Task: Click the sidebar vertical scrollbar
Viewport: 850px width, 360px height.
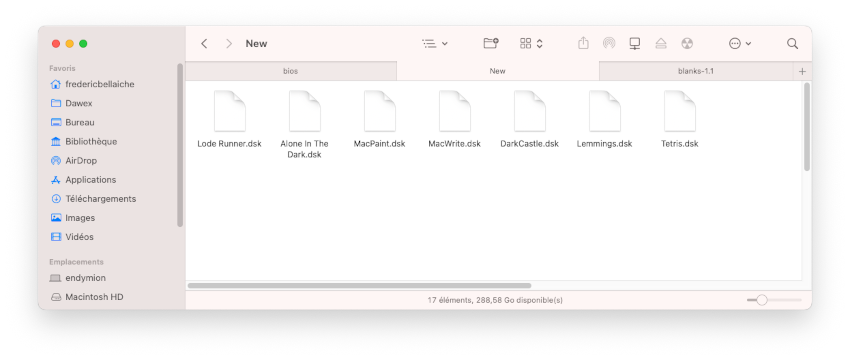Action: pyautogui.click(x=180, y=145)
